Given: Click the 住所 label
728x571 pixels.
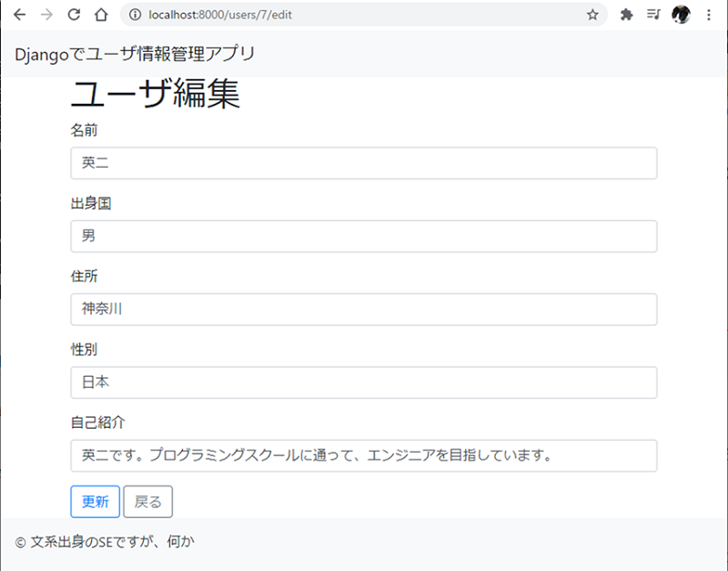Looking at the screenshot, I should coord(84,276).
